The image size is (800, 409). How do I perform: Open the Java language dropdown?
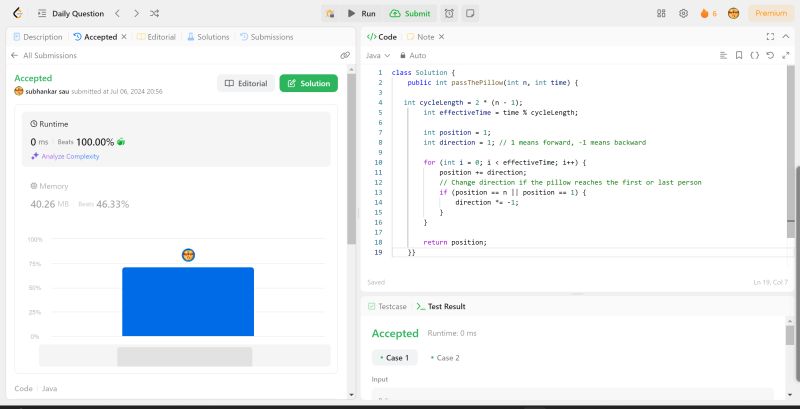378,55
